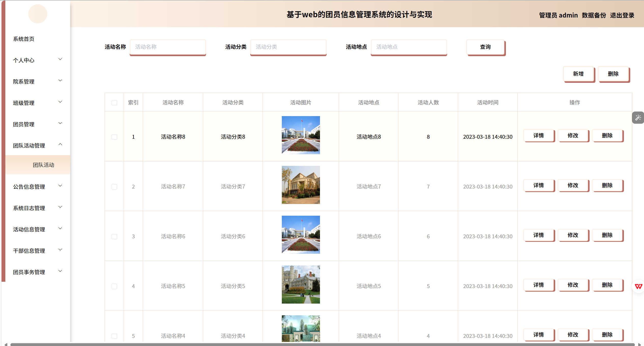Select the 团队活动 submenu item

point(43,165)
